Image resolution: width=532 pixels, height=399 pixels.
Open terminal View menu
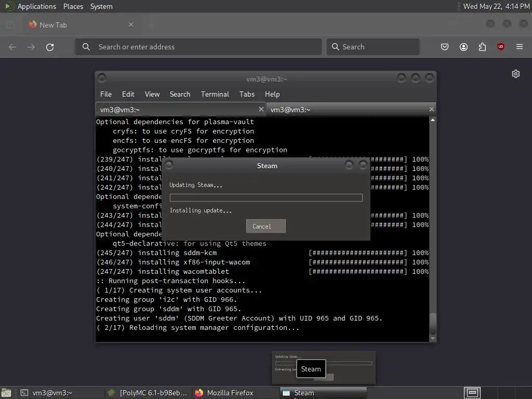(152, 95)
